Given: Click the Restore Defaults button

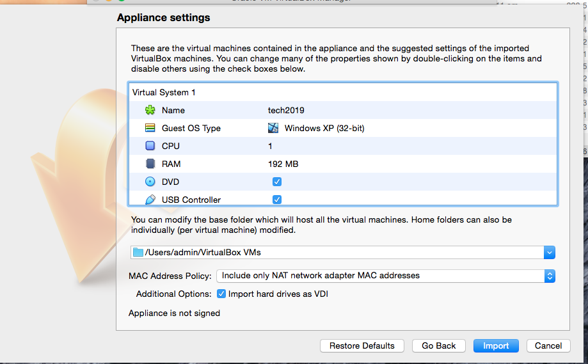Looking at the screenshot, I should coord(362,345).
